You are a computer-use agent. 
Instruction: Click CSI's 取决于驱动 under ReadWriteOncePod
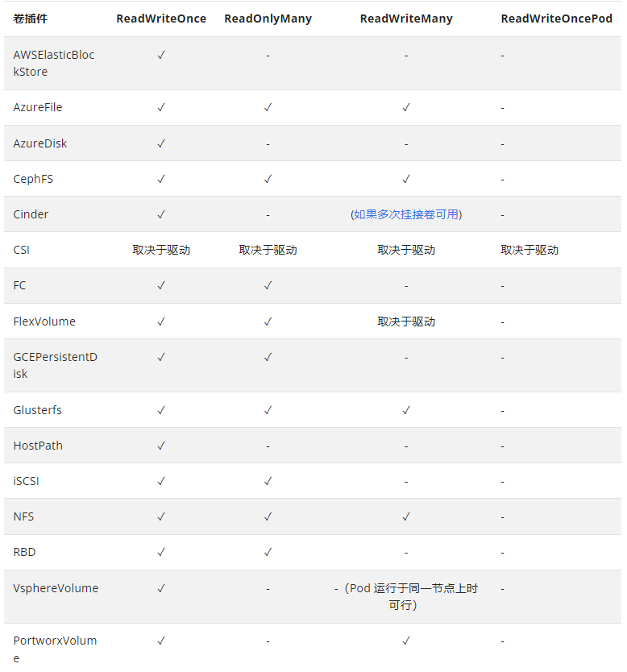(529, 250)
